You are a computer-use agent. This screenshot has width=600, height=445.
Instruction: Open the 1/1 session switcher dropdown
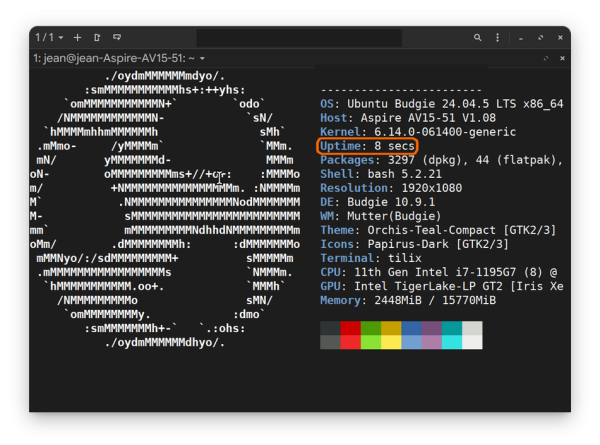(49, 37)
